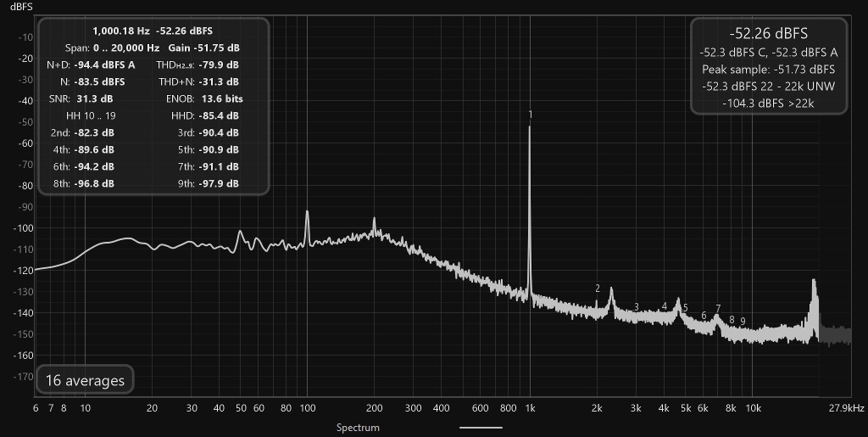This screenshot has height=437, width=868.
Task: Click the 27.9kHz axis end label
Action: (846, 408)
